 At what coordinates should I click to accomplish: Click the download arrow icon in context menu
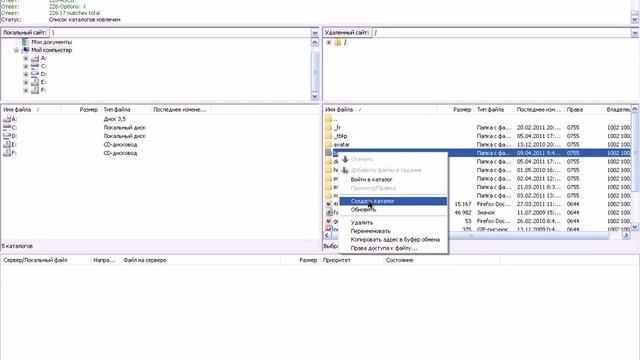345,159
